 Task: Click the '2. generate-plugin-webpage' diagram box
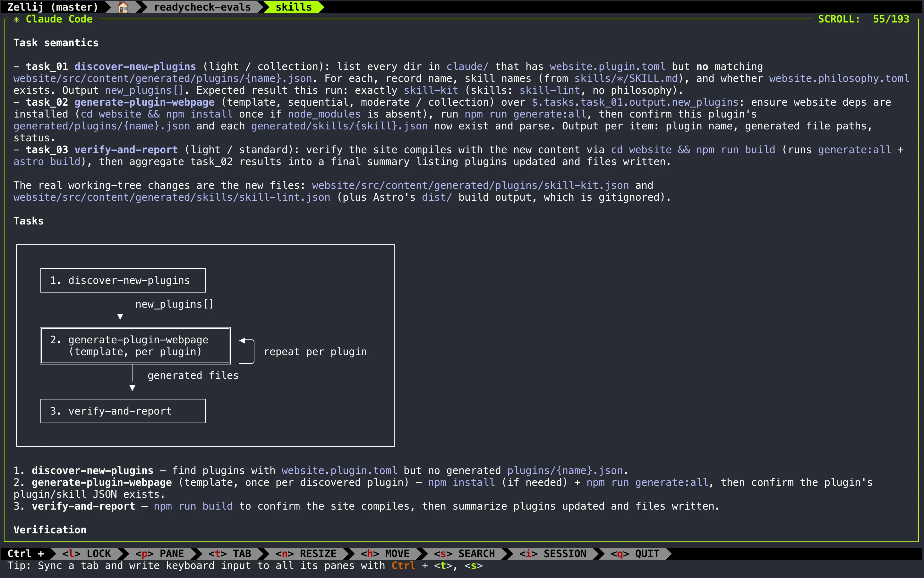tap(135, 346)
